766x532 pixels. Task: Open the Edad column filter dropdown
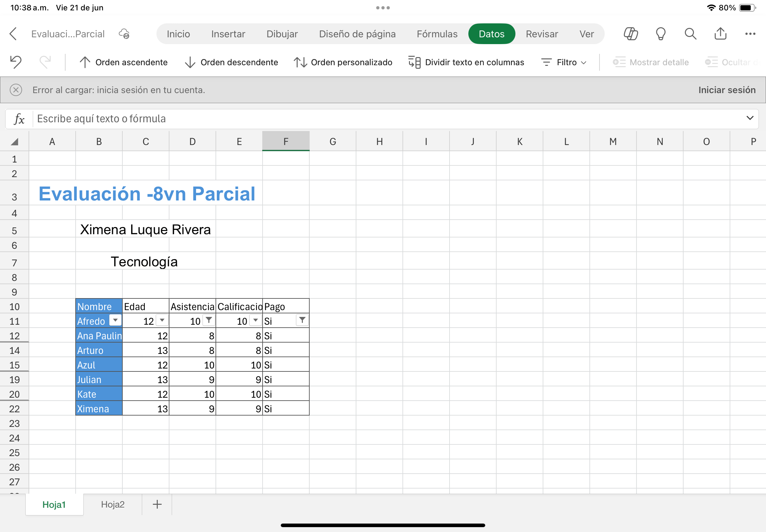tap(162, 320)
